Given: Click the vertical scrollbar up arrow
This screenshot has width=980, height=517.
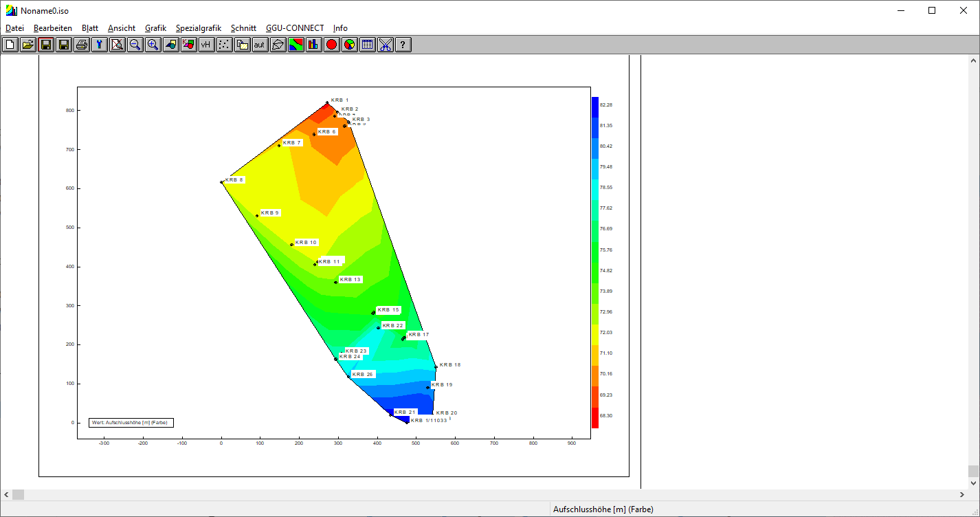Looking at the screenshot, I should coord(973,61).
